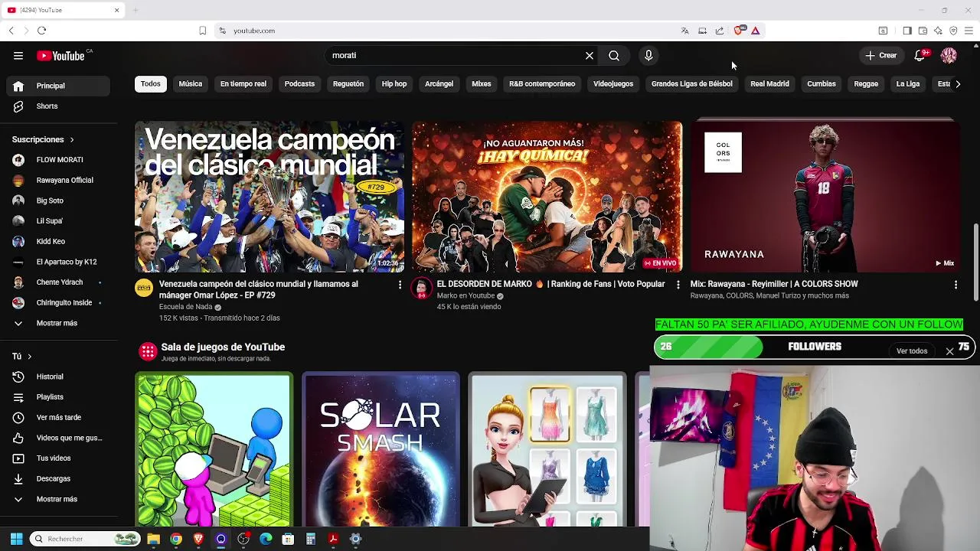
Task: Open Google Chrome from the taskbar
Action: click(x=176, y=539)
